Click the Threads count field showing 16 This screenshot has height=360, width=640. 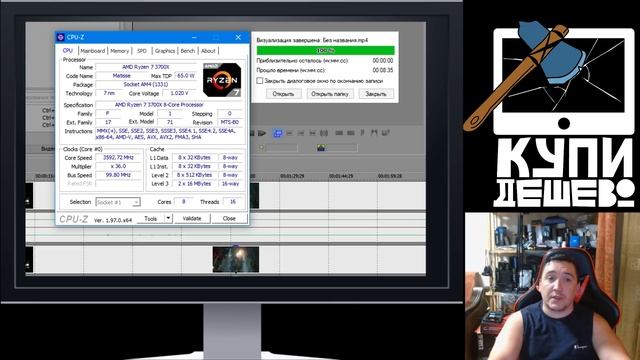(x=233, y=202)
